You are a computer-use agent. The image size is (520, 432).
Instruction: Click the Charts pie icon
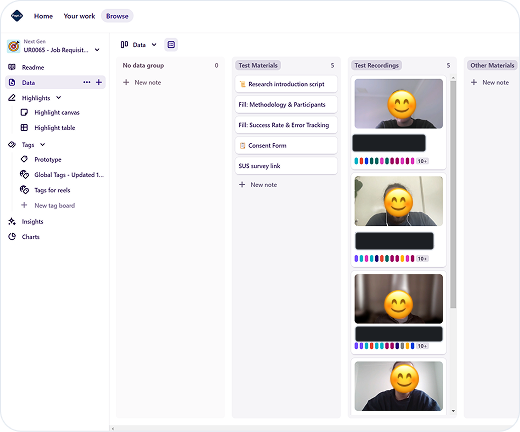click(12, 236)
